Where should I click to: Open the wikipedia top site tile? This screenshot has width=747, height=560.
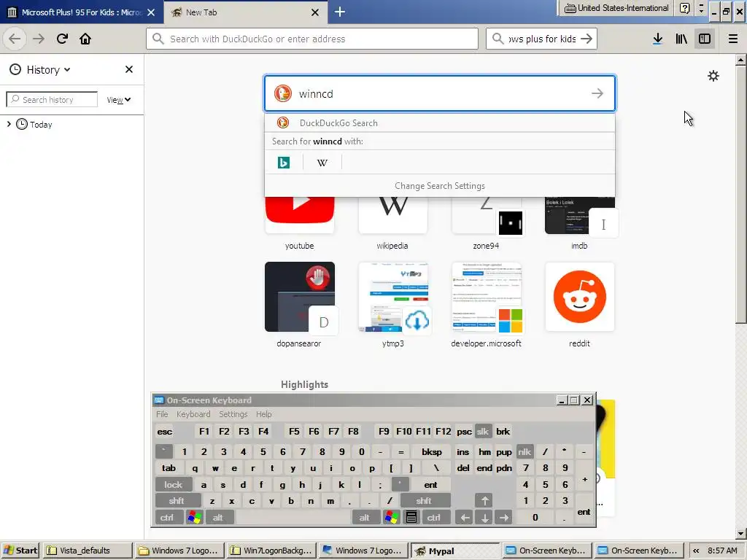click(393, 214)
